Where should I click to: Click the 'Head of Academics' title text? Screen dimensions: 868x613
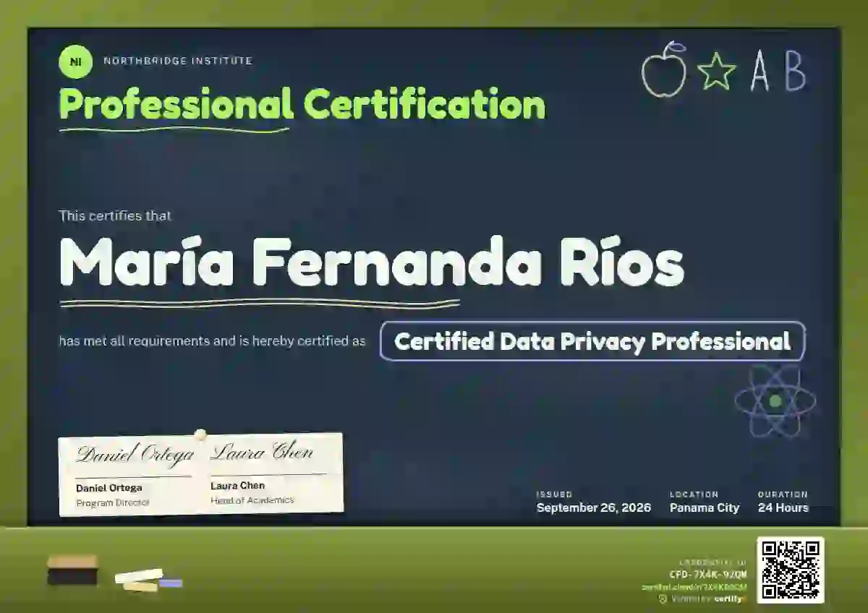(x=252, y=500)
